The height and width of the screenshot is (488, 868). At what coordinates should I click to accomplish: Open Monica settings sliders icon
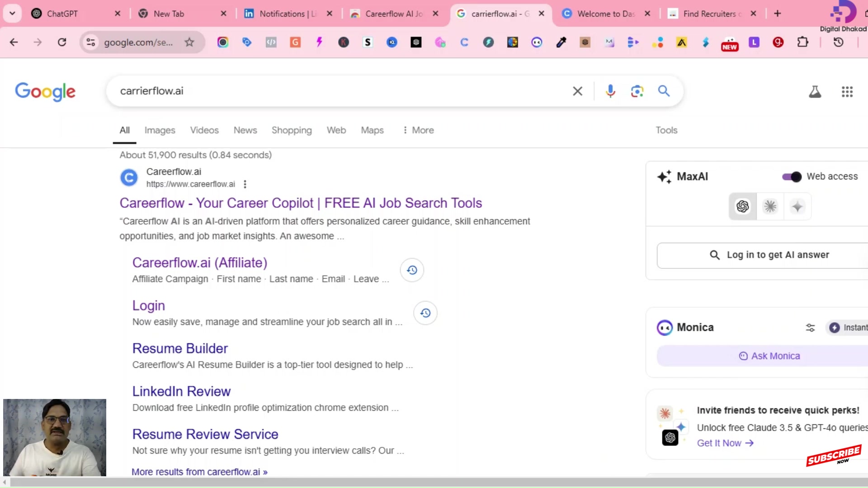810,328
